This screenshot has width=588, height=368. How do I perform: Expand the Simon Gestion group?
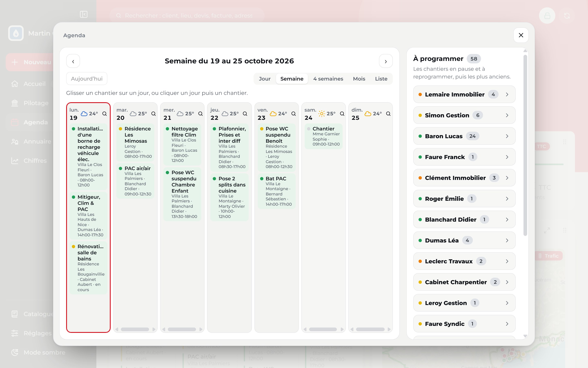[464, 115]
